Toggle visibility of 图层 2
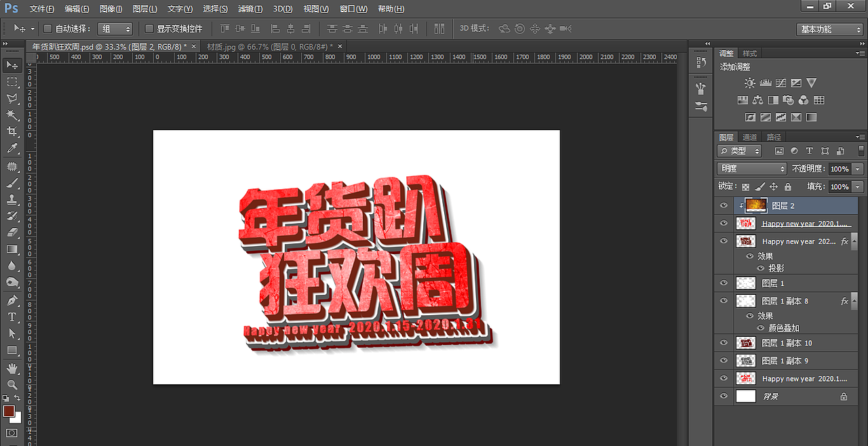 pos(724,205)
